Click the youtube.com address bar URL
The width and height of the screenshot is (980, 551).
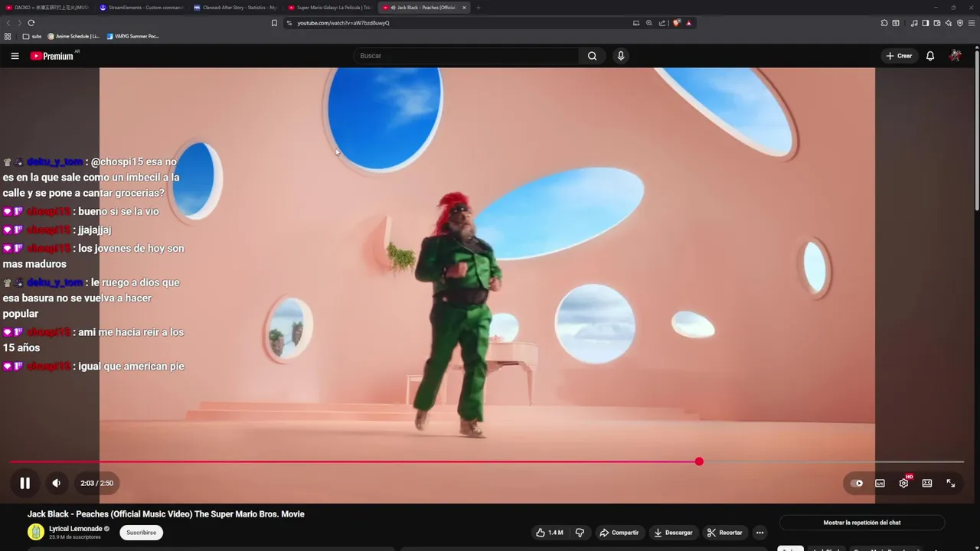click(343, 23)
